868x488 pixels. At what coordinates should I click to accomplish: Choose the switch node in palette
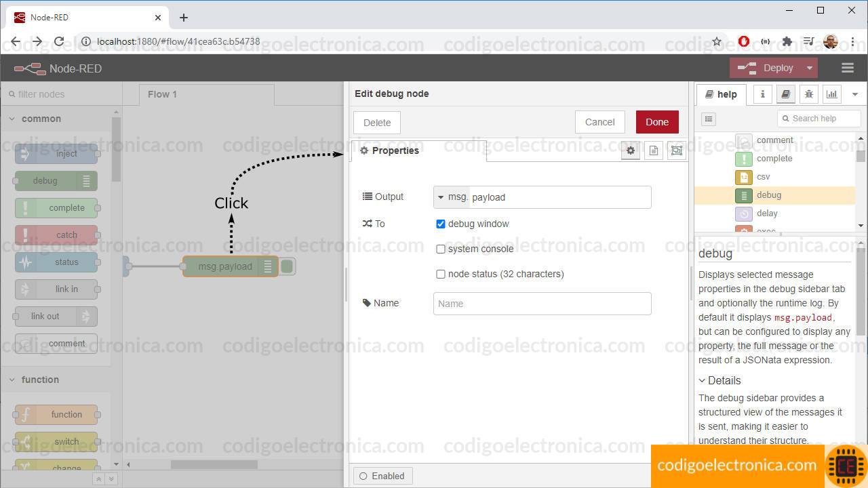56,442
